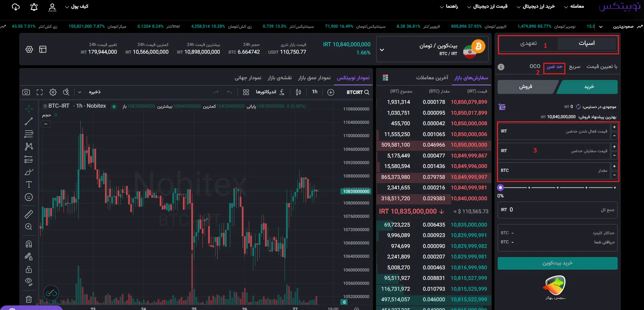This screenshot has width=644, height=310.
Task: Click the order percentage slider handle
Action: (500, 188)
